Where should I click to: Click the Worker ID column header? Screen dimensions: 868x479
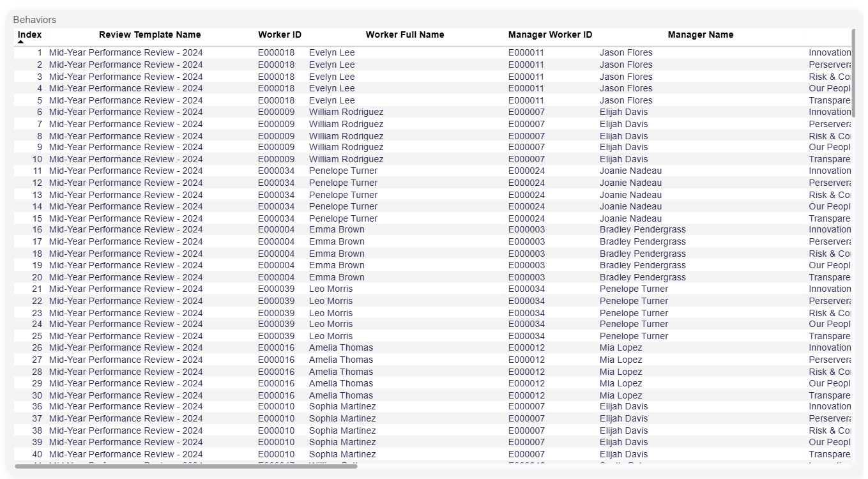point(279,34)
